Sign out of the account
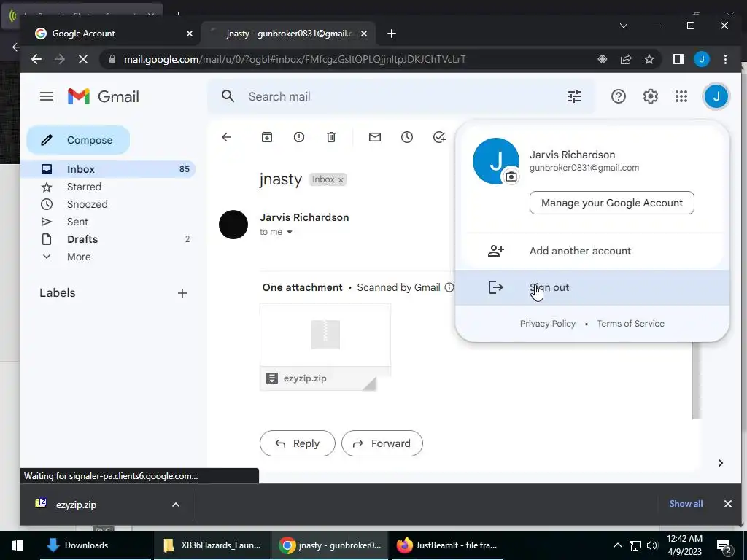Screen dimensions: 747x560 point(592,287)
